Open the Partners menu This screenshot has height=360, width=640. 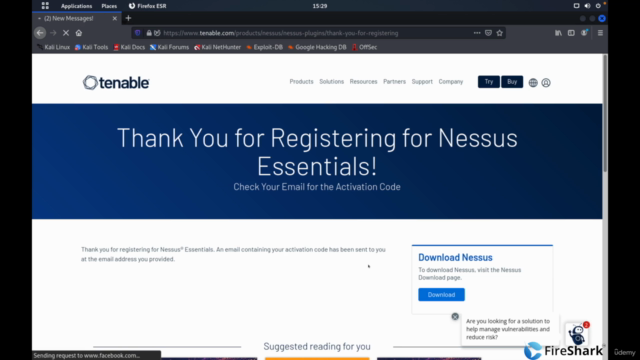point(394,82)
